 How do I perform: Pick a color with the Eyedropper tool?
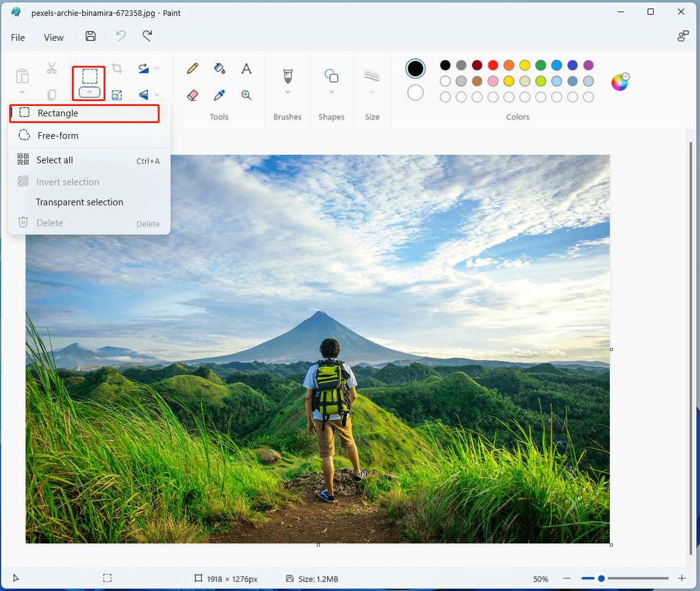click(219, 95)
